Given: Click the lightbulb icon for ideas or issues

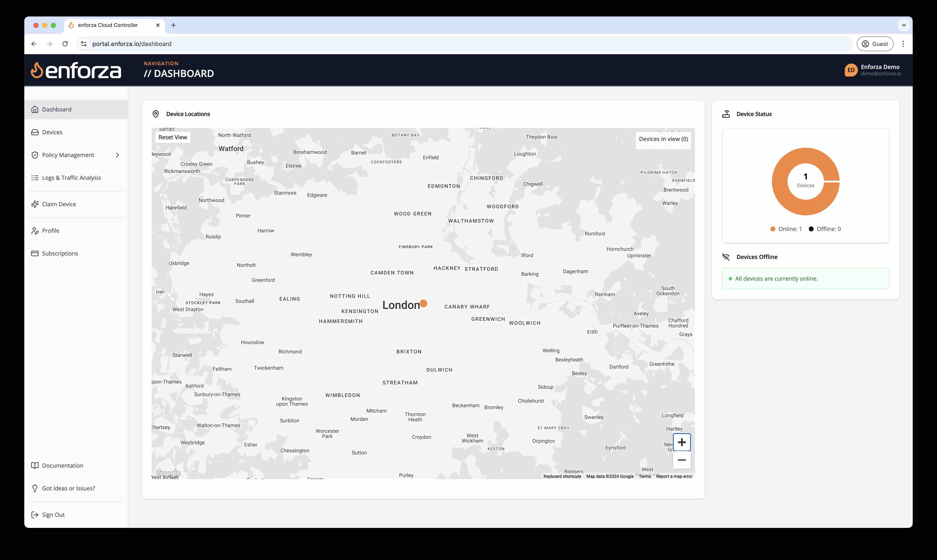Looking at the screenshot, I should tap(35, 488).
